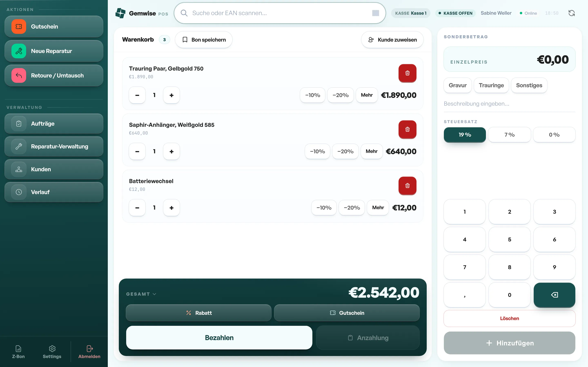Screen dimensions: 588x367
Task: Click the refresh sync icon in header
Action: click(571, 13)
